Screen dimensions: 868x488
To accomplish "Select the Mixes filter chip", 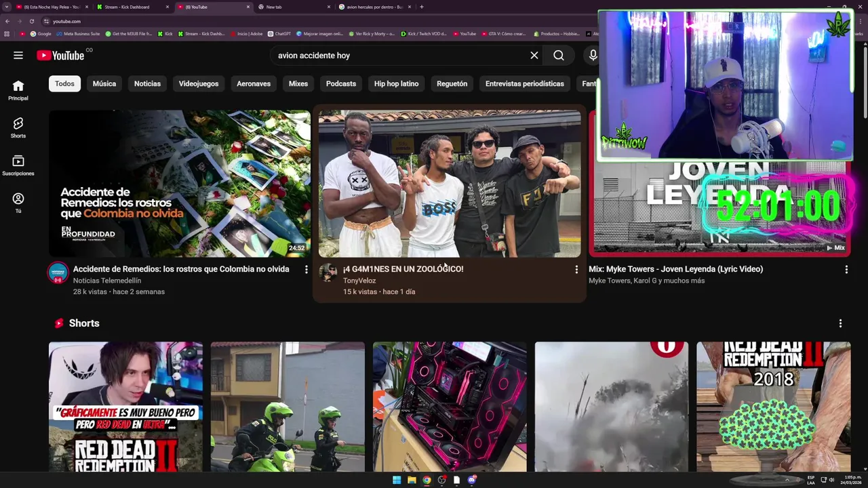I will (298, 84).
